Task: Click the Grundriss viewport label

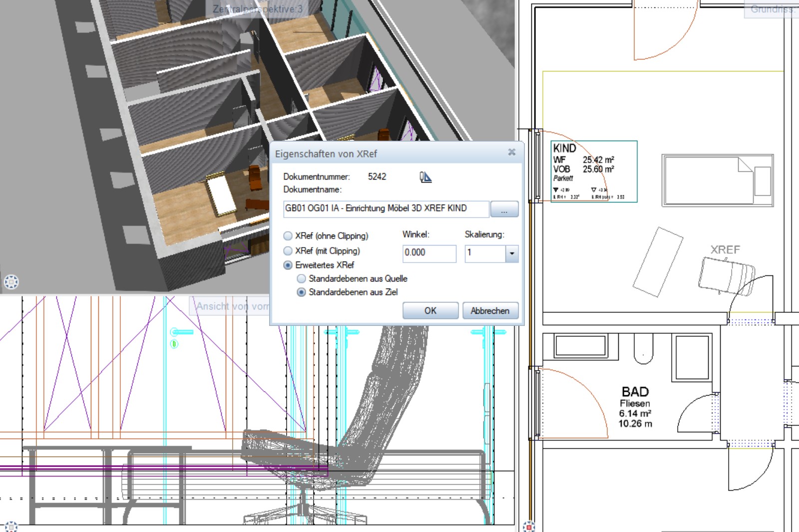Action: 772,9
